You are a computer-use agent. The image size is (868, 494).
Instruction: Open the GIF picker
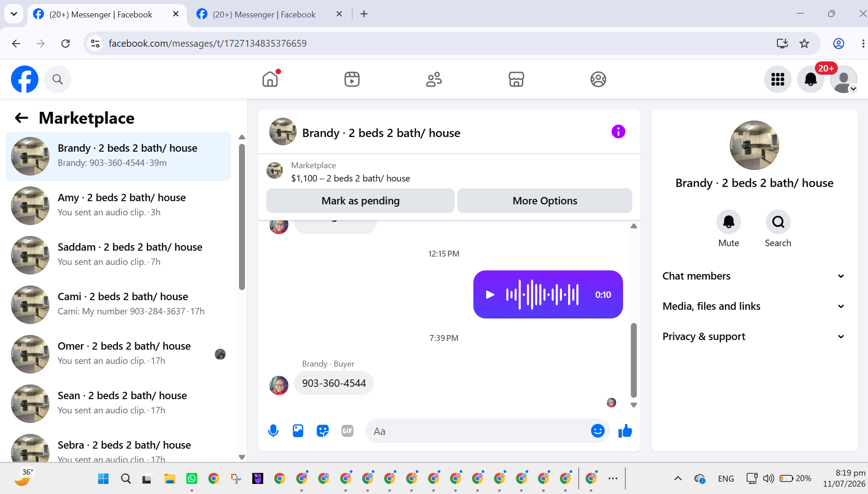(347, 431)
